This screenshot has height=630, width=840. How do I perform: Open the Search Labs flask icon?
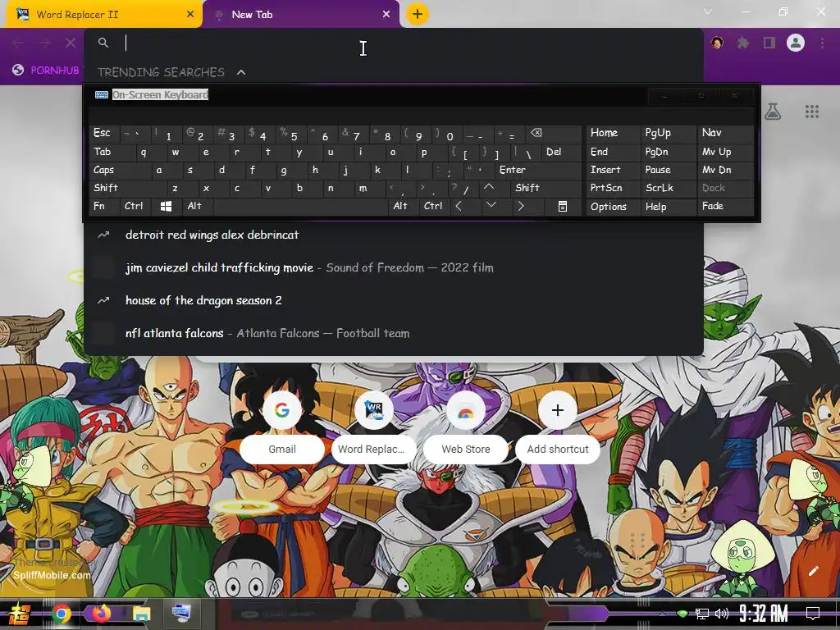click(773, 112)
